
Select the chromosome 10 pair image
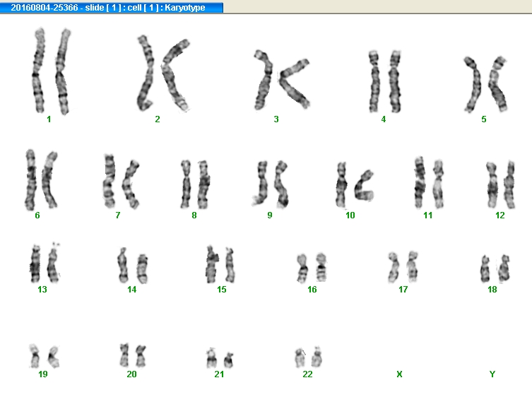pyautogui.click(x=355, y=185)
